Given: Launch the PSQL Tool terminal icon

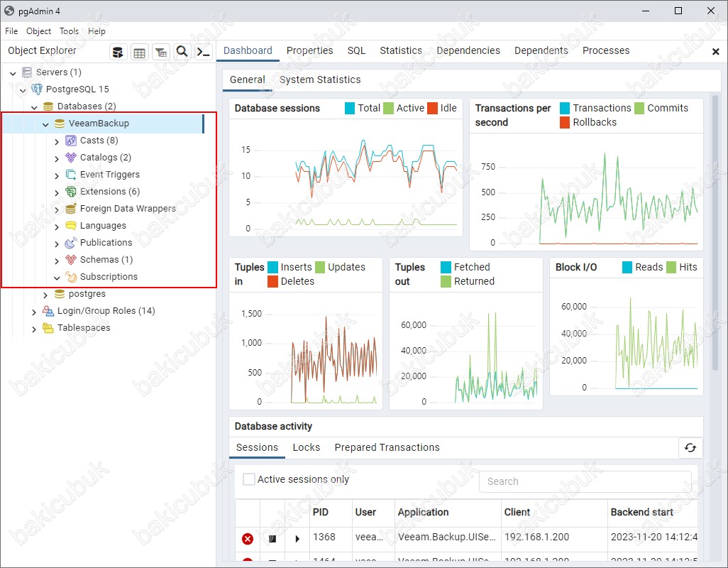Looking at the screenshot, I should pos(204,52).
